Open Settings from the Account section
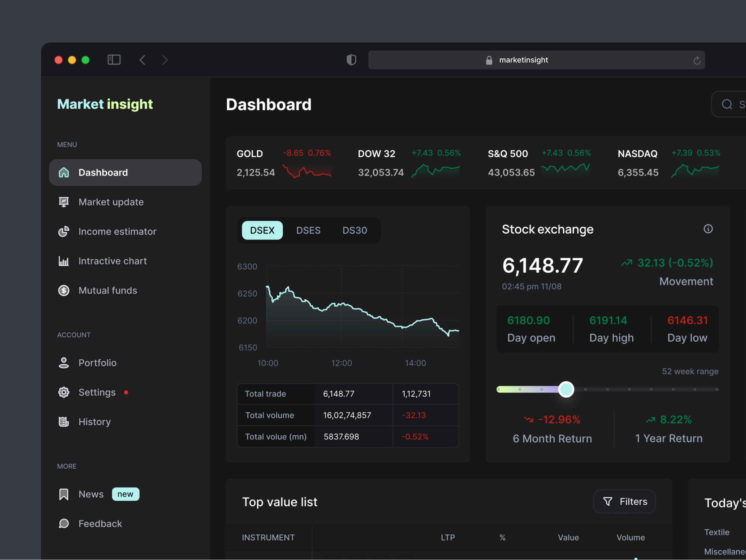The height and width of the screenshot is (560, 746). [x=96, y=392]
